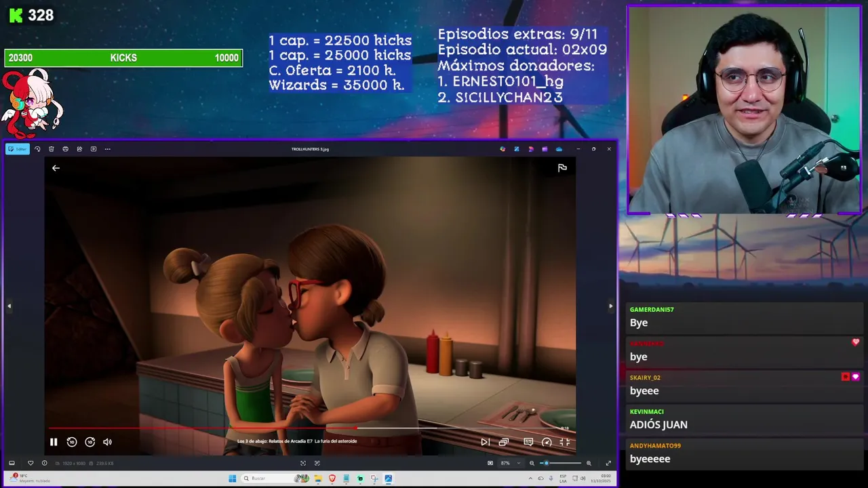The width and height of the screenshot is (868, 488).
Task: Go to next photo with right arrow
Action: (x=610, y=306)
